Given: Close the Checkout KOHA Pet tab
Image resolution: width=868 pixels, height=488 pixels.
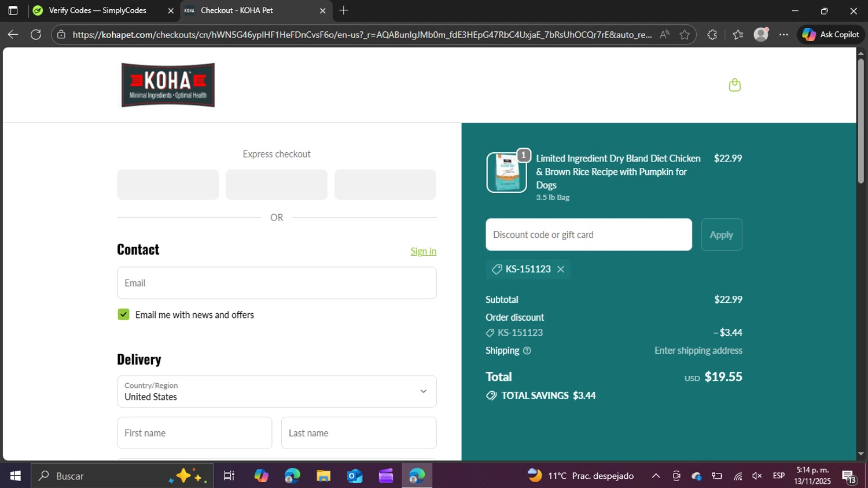Looking at the screenshot, I should click(323, 10).
